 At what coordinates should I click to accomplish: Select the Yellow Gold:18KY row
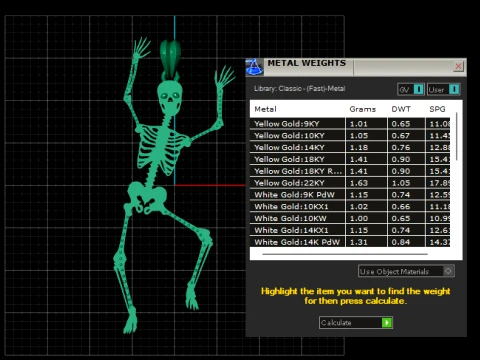(350, 159)
